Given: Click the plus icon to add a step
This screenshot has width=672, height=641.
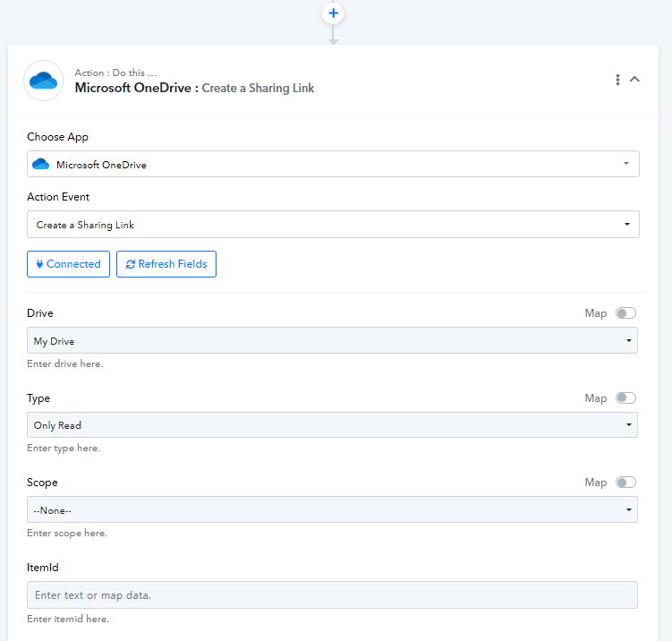Looking at the screenshot, I should pos(333,13).
